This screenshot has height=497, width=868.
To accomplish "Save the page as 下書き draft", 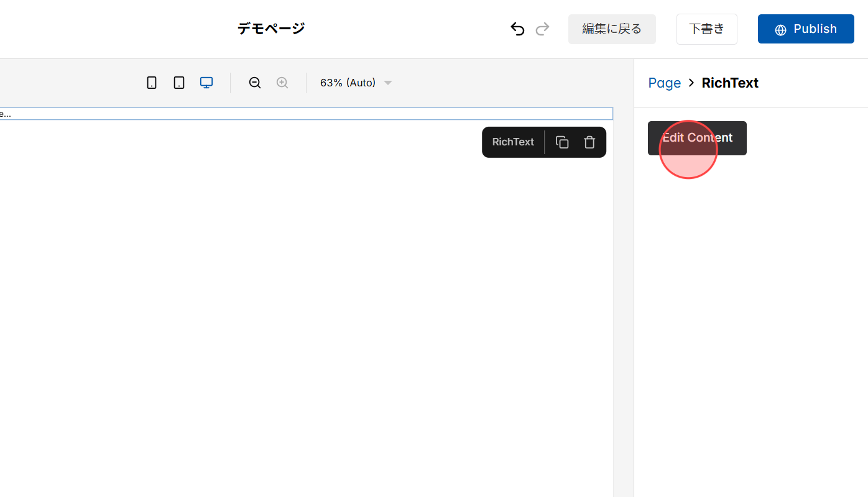I will point(706,29).
